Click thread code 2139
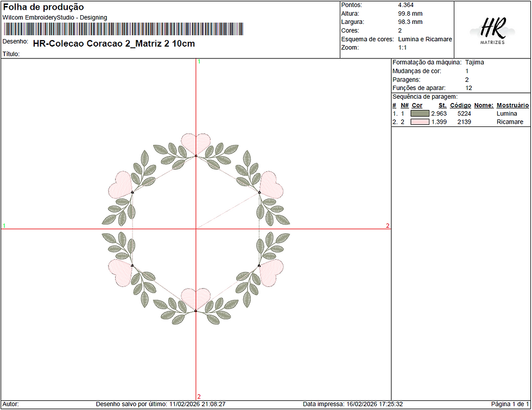This screenshot has width=532, height=410. (x=464, y=122)
